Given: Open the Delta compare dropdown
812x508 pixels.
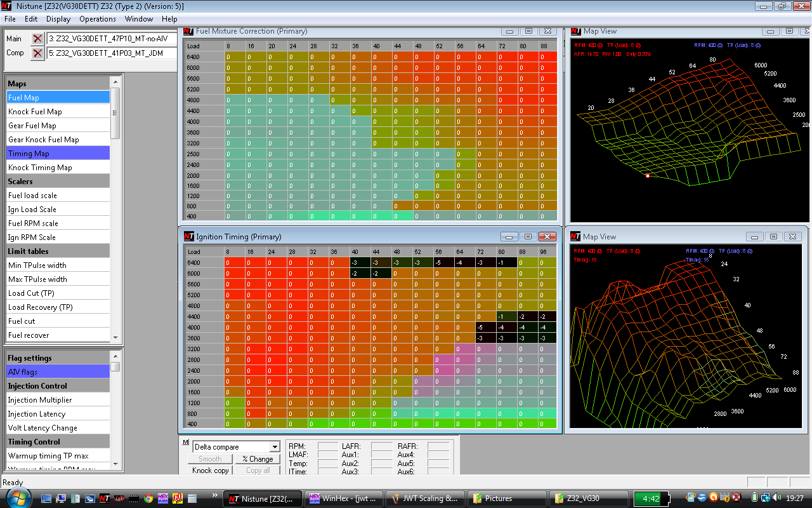Looking at the screenshot, I should 274,447.
